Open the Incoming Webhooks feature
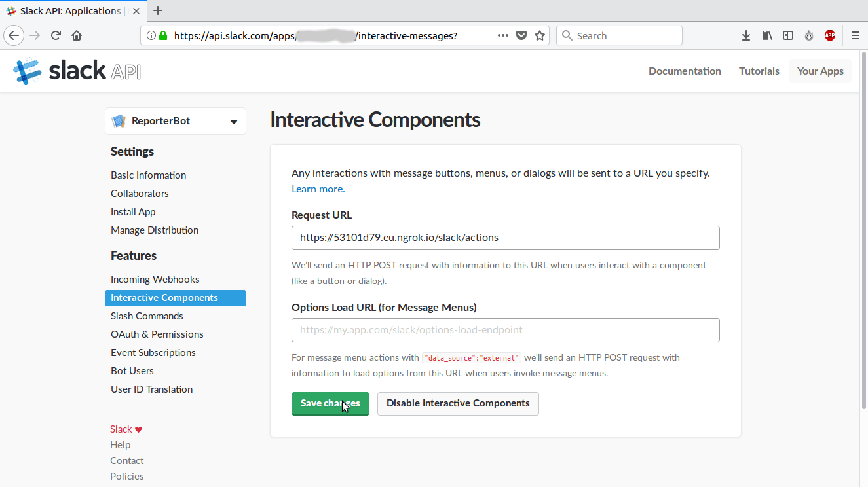Image resolution: width=868 pixels, height=487 pixels. pyautogui.click(x=155, y=279)
